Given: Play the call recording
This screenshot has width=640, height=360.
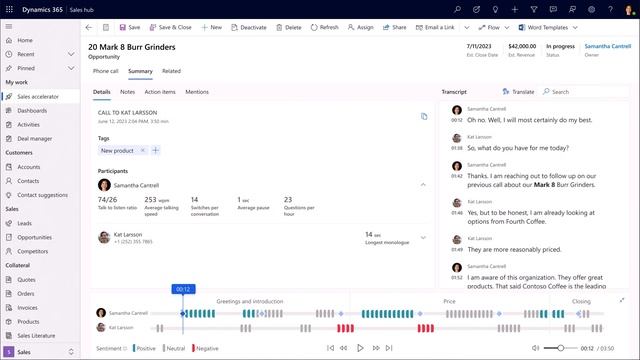Looking at the screenshot, I should click(x=360, y=348).
